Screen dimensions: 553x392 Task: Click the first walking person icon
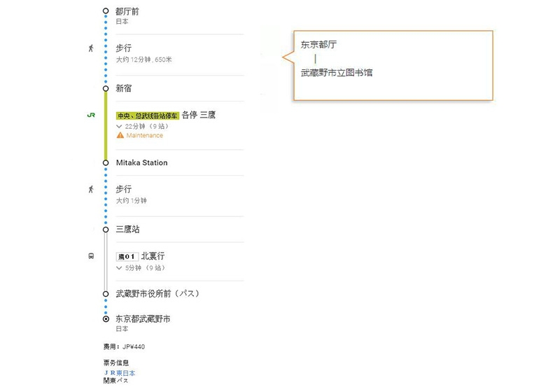point(91,48)
